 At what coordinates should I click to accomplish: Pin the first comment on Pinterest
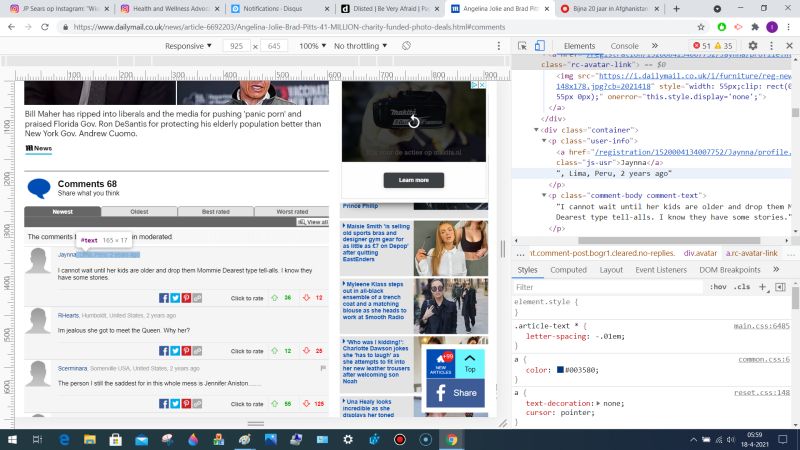click(186, 298)
